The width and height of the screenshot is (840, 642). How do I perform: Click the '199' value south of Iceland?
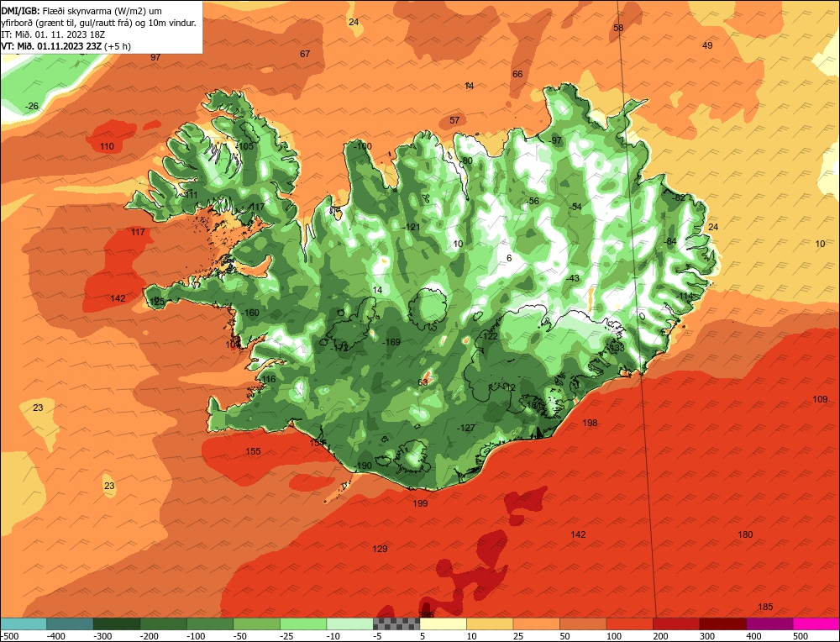point(420,503)
